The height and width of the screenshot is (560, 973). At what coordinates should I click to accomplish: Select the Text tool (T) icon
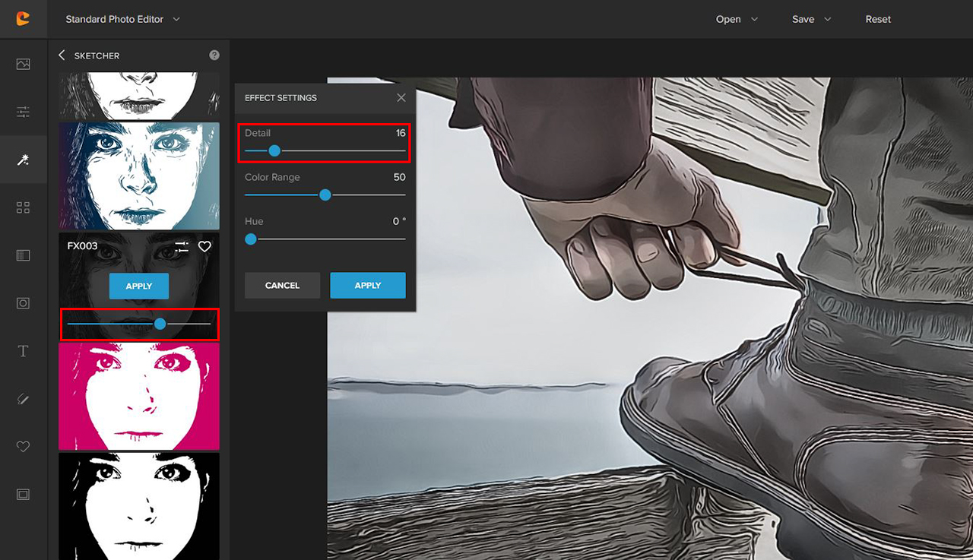[x=23, y=351]
